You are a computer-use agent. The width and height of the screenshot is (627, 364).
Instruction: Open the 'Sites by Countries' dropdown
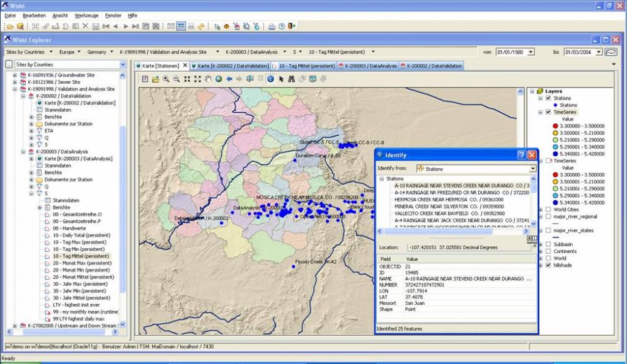[x=51, y=52]
